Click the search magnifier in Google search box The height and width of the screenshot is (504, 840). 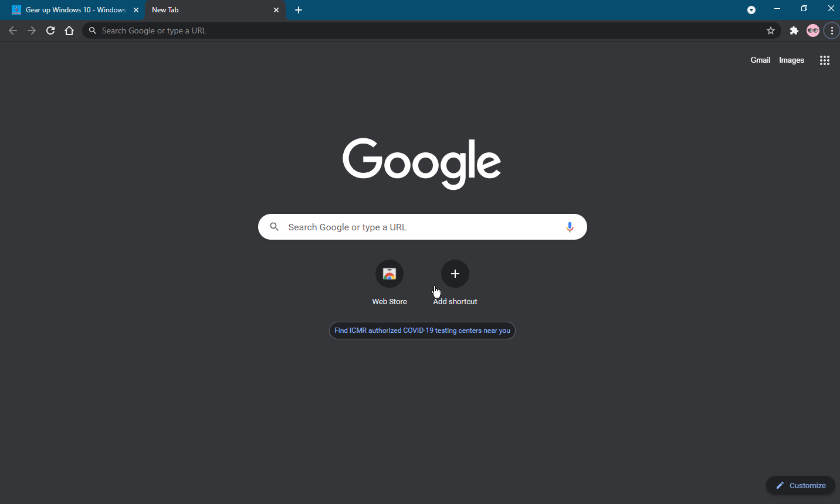click(x=274, y=227)
